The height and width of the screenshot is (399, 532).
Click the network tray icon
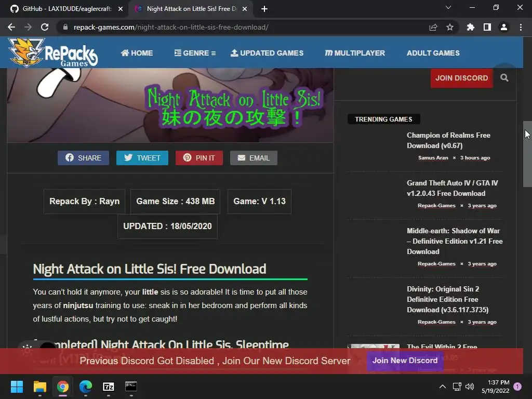457,387
